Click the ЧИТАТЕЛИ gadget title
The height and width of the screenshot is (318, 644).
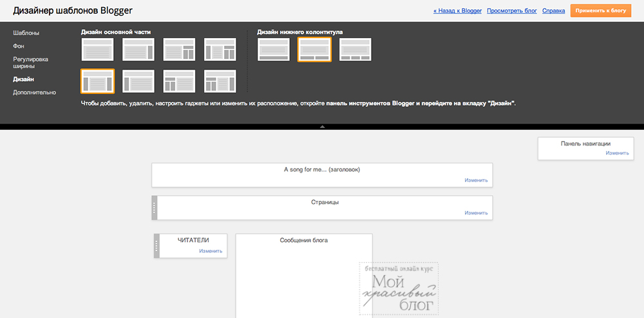193,241
